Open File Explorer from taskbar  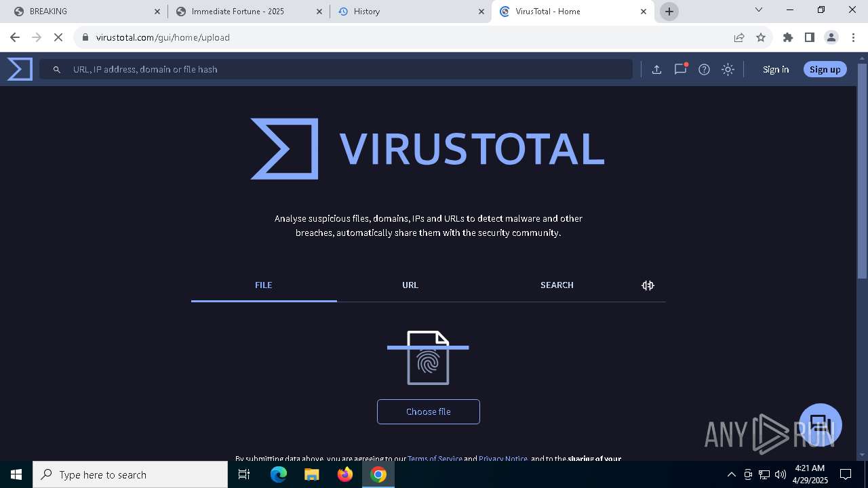tap(311, 474)
